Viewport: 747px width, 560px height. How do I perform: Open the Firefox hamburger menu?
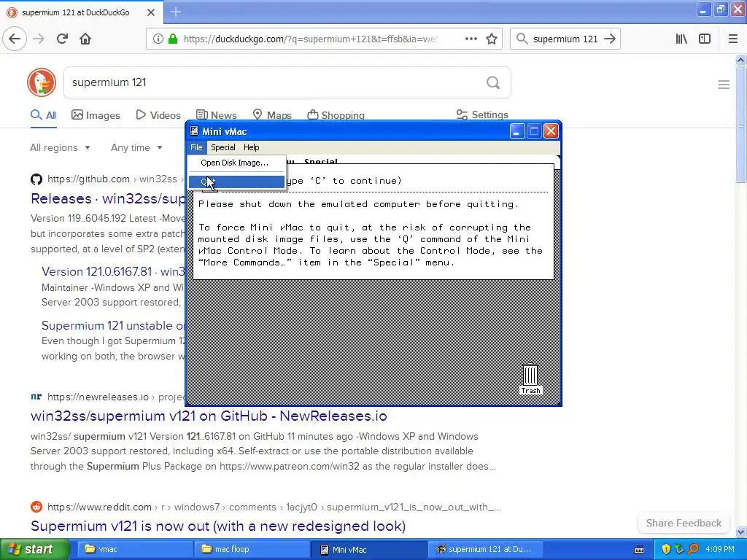pos(733,39)
